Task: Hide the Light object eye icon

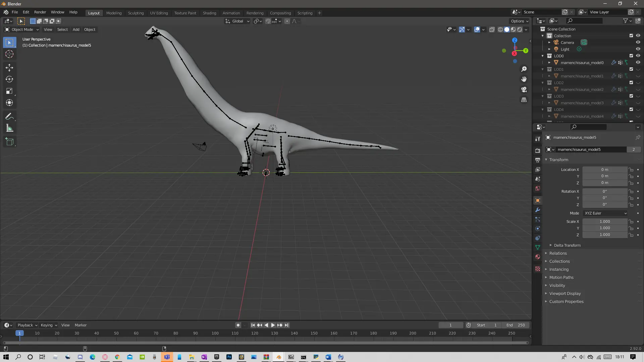Action: [x=638, y=49]
